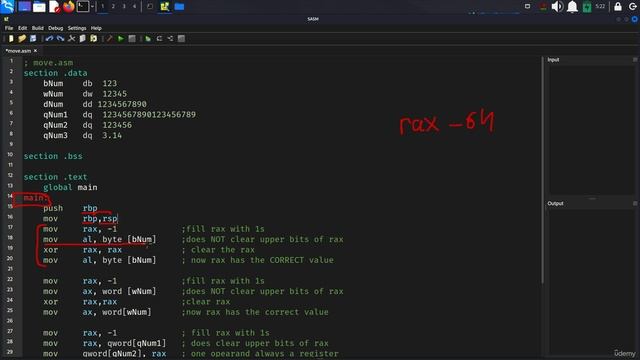The image size is (640, 360).
Task: Open the volume control in the tray
Action: [557, 7]
